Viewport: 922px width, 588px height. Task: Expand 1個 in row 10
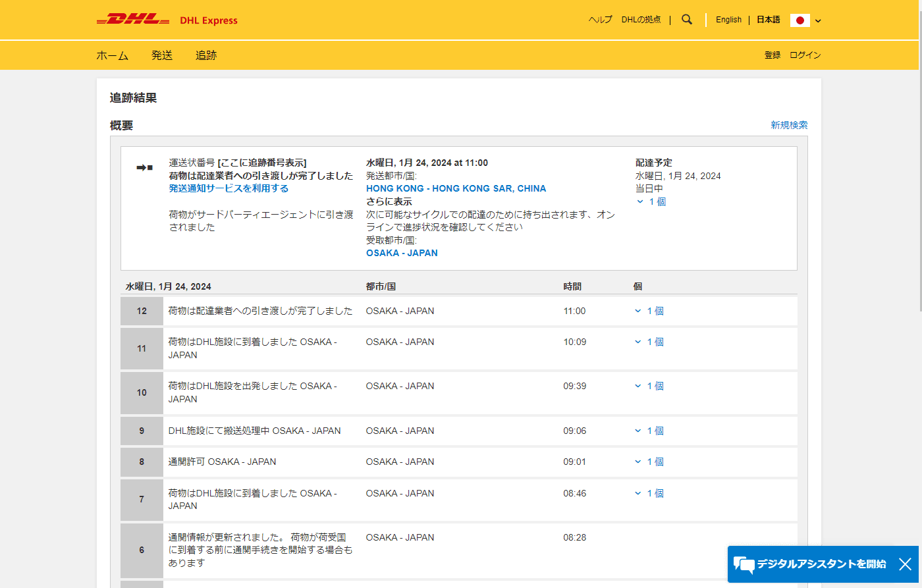(x=649, y=386)
